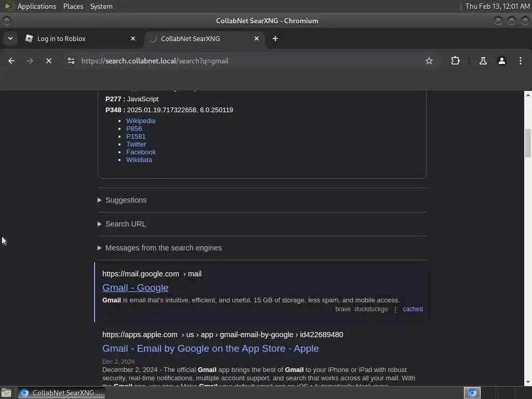532x399 pixels.
Task: Open the cached link for Gmail result
Action: [413, 309]
